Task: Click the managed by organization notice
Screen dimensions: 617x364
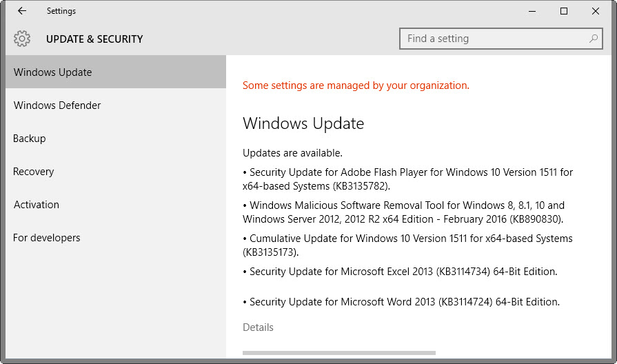Action: (356, 85)
